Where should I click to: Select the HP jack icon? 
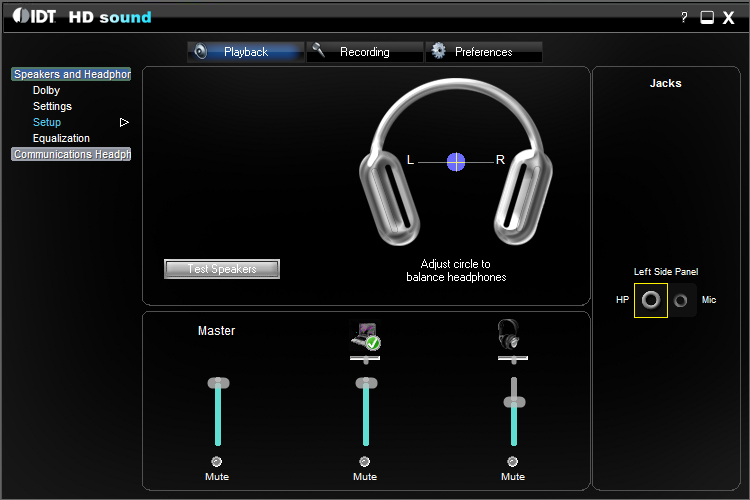pos(651,300)
